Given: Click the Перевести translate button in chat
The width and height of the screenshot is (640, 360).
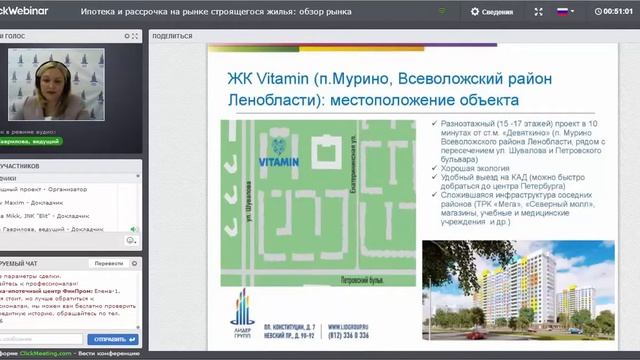Looking at the screenshot, I should (109, 264).
